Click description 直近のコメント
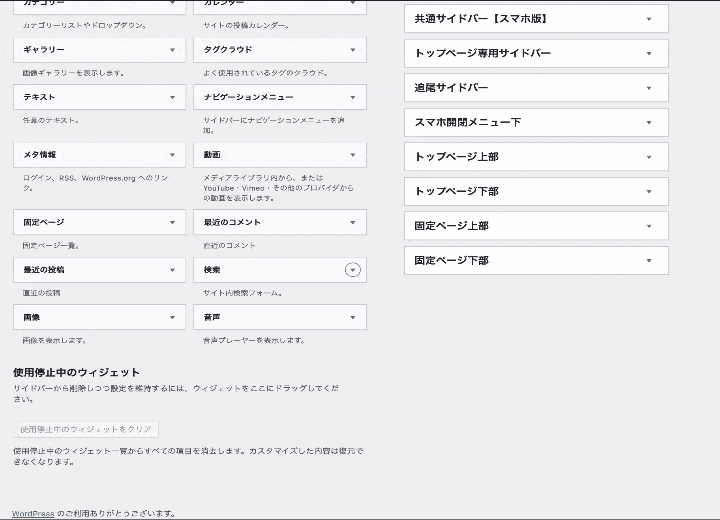Screen dimensions: 720x520 [x=230, y=245]
